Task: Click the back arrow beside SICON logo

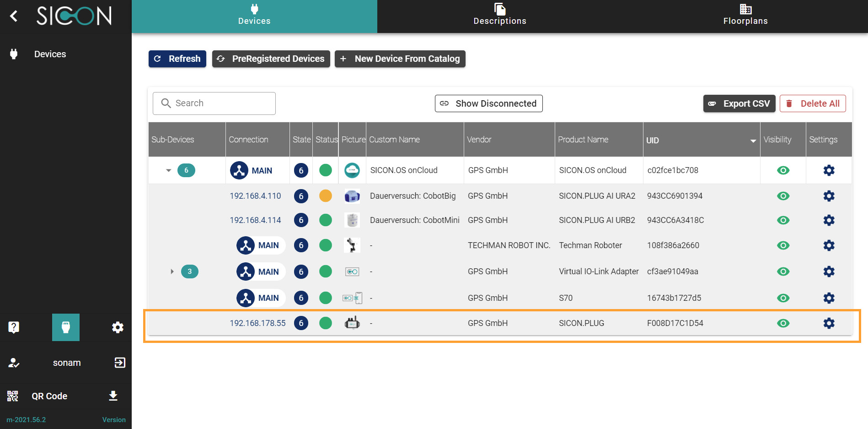Action: click(x=14, y=16)
